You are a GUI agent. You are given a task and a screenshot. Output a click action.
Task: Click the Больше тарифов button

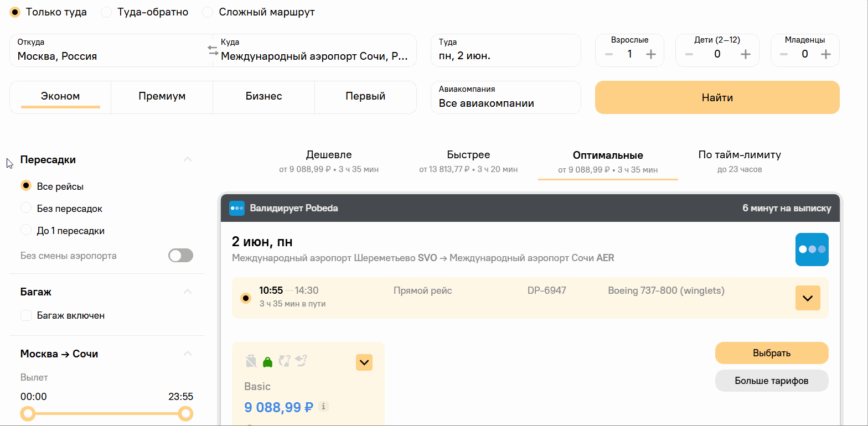pos(772,381)
